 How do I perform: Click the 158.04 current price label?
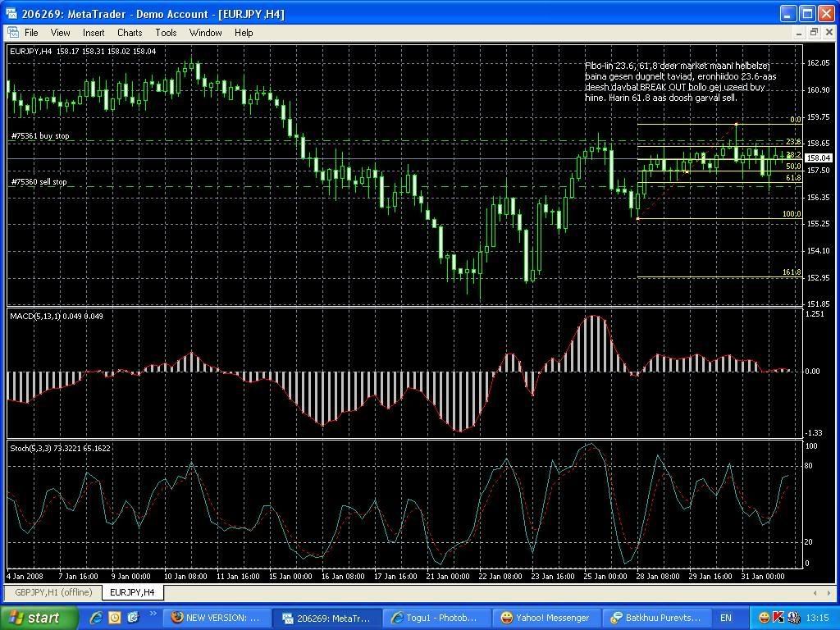pos(818,157)
